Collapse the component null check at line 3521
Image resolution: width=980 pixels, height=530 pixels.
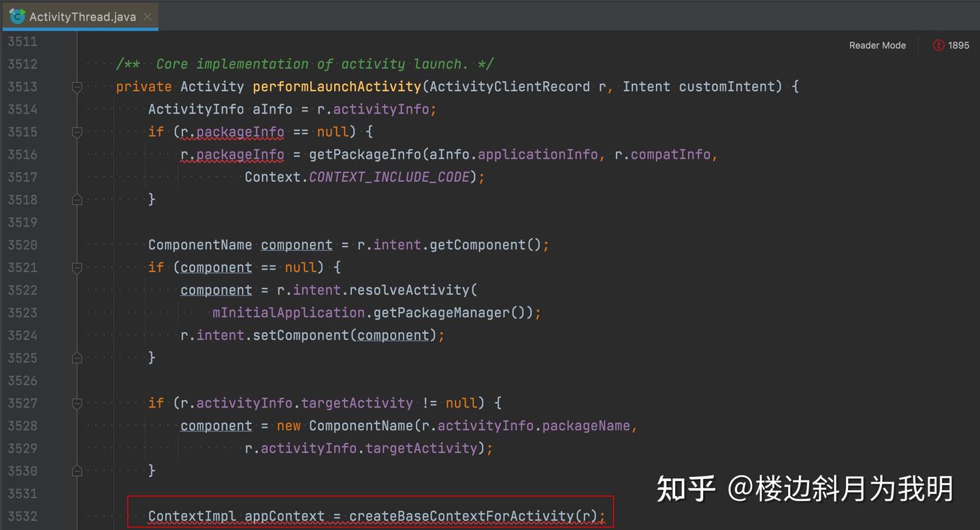[77, 267]
